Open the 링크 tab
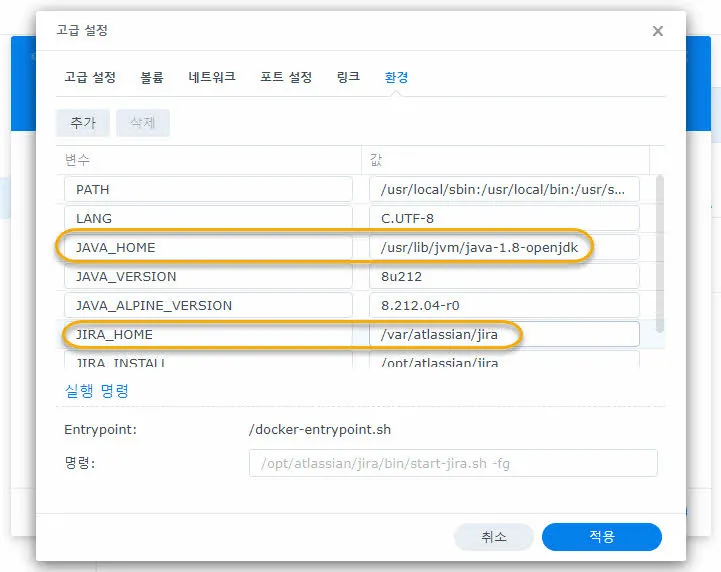Screen dimensions: 721x572 pos(348,77)
